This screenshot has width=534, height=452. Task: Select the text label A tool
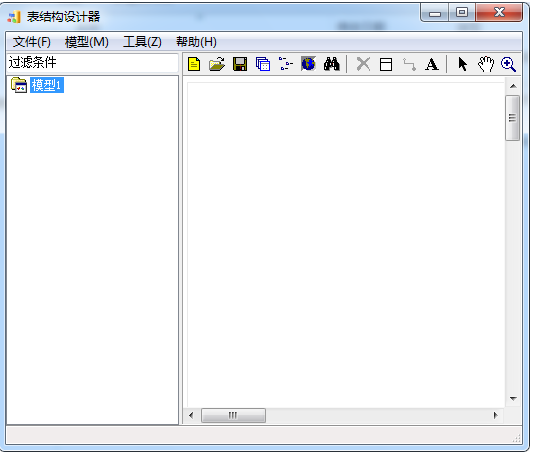pos(431,64)
